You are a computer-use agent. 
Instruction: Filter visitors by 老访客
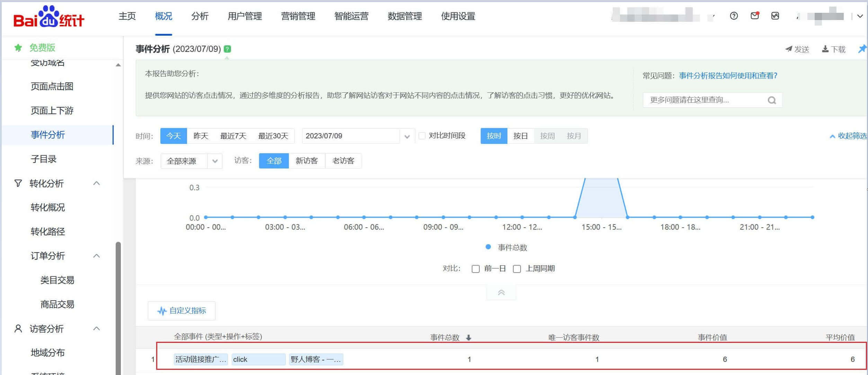[x=343, y=161]
